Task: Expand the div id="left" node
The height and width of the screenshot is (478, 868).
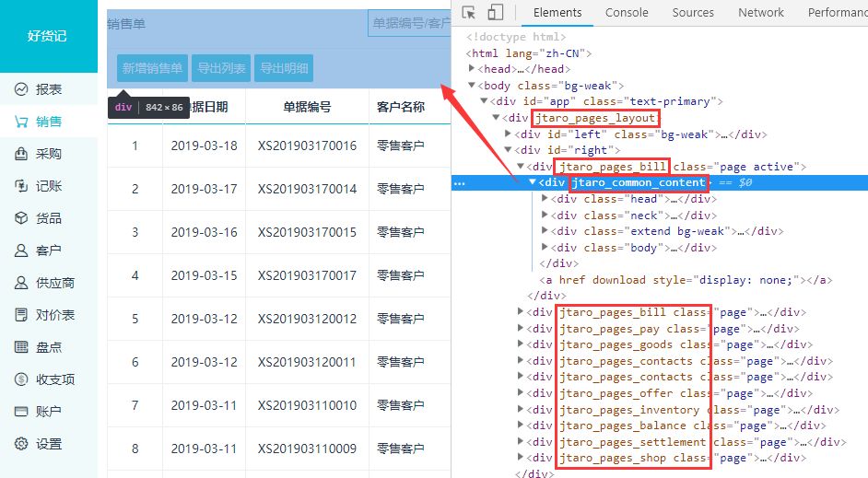Action: coord(509,134)
